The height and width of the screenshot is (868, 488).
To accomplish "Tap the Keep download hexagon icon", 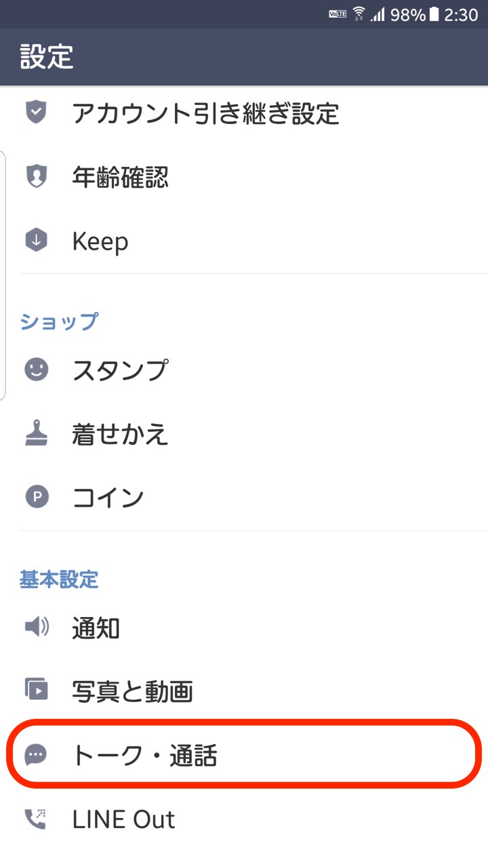I will coord(36,240).
